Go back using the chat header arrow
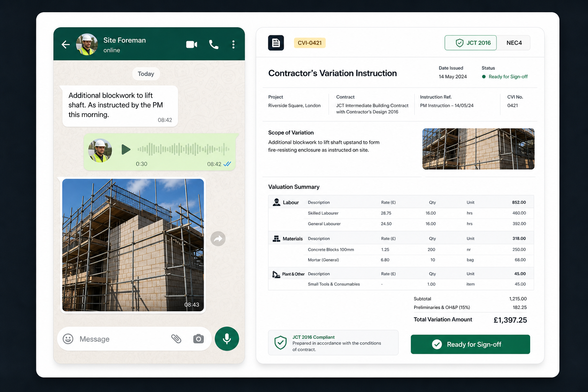This screenshot has height=392, width=588. (x=66, y=44)
